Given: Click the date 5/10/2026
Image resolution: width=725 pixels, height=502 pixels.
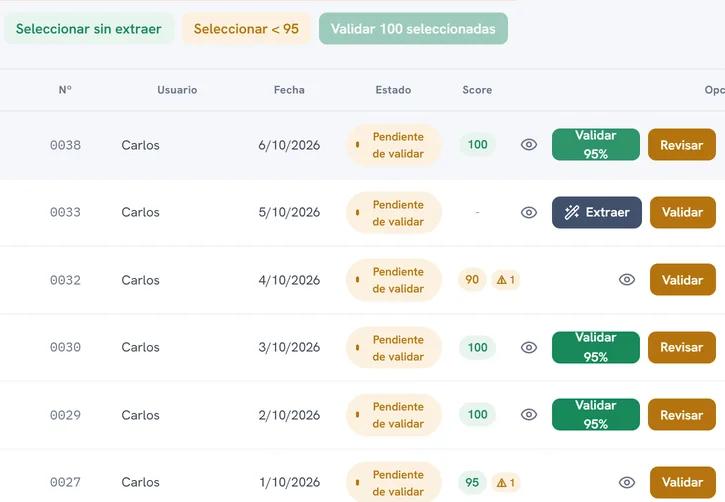Looking at the screenshot, I should click(x=289, y=212).
